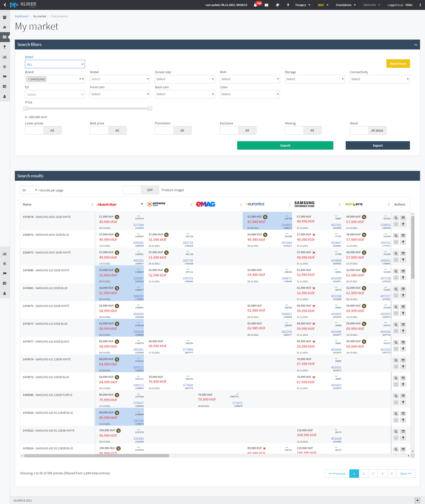Viewport: 425px width, 504px height.
Task: Open the RAM dropdown
Action: 250,79
